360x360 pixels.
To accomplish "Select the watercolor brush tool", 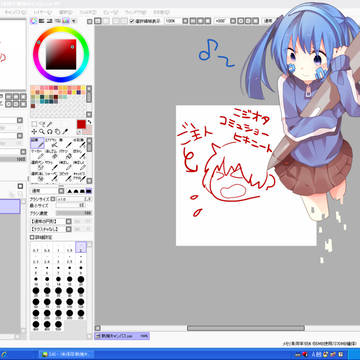I will [x=79, y=143].
